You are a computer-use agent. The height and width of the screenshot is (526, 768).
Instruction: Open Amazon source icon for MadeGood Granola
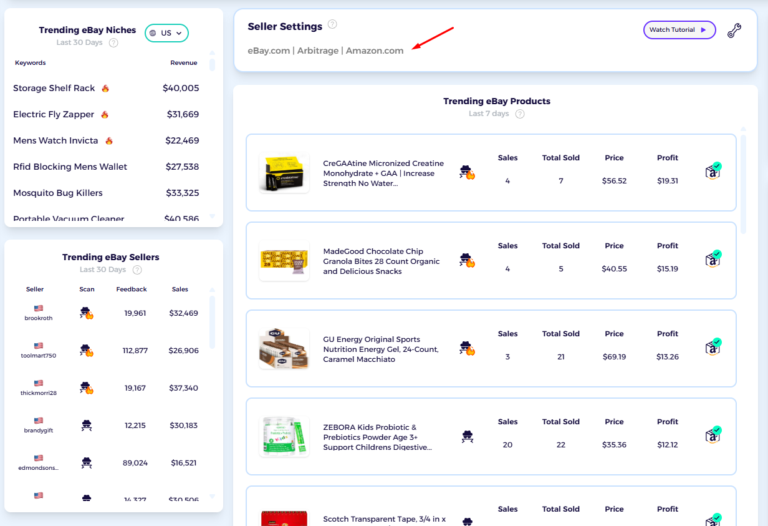point(713,259)
